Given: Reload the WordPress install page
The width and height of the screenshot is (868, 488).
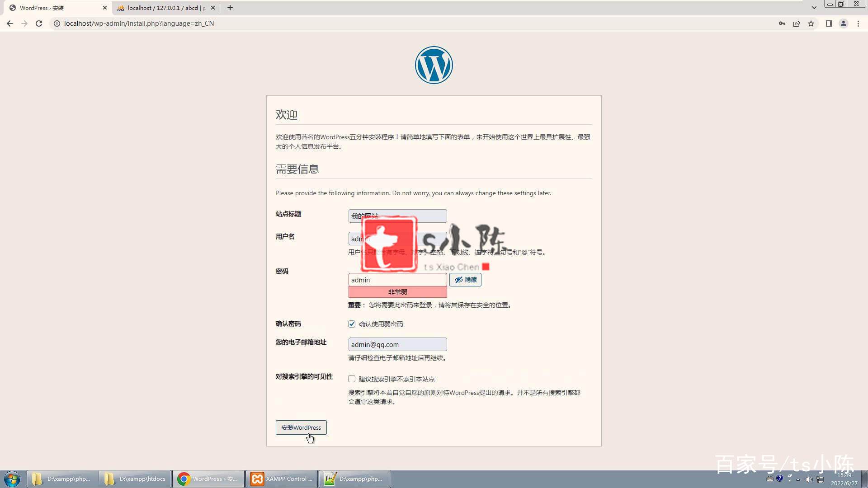Looking at the screenshot, I should pyautogui.click(x=39, y=23).
